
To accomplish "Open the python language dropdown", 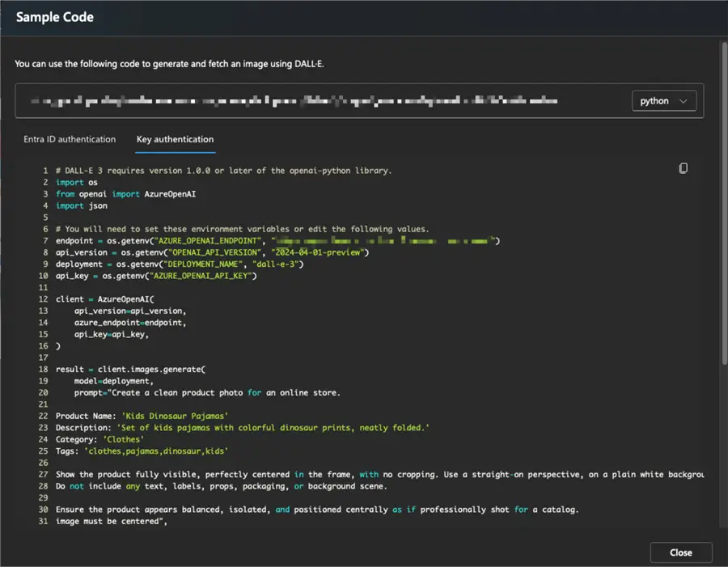I will click(x=662, y=101).
